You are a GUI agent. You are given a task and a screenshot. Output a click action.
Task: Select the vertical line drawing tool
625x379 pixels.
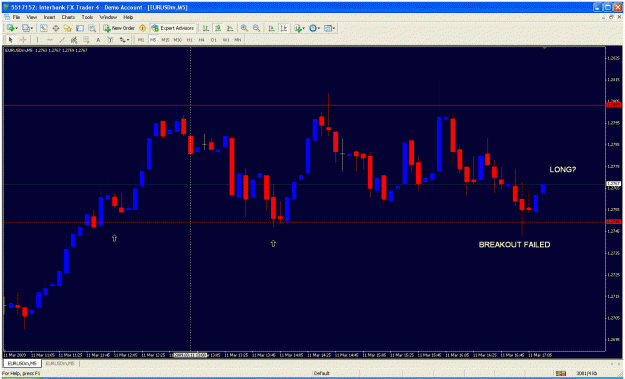(x=37, y=39)
